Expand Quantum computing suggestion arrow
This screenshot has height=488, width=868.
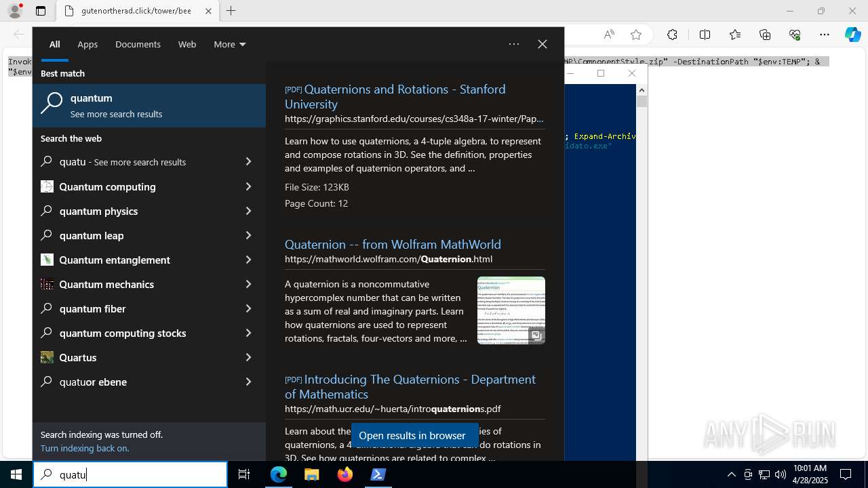(248, 186)
